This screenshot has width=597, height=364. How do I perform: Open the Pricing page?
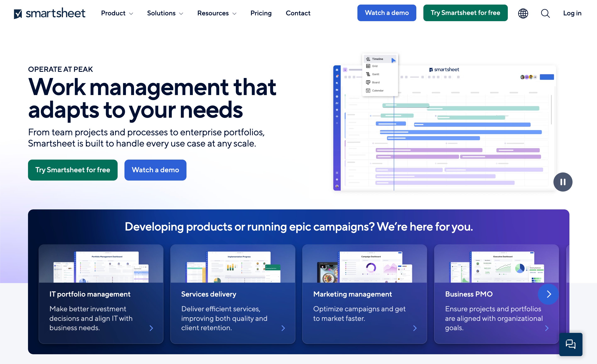coord(261,13)
